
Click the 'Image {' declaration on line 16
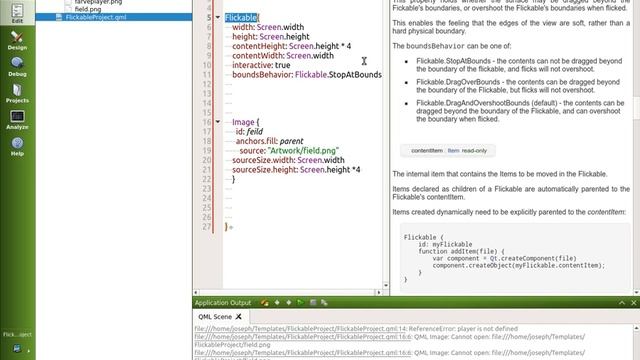tap(246, 122)
